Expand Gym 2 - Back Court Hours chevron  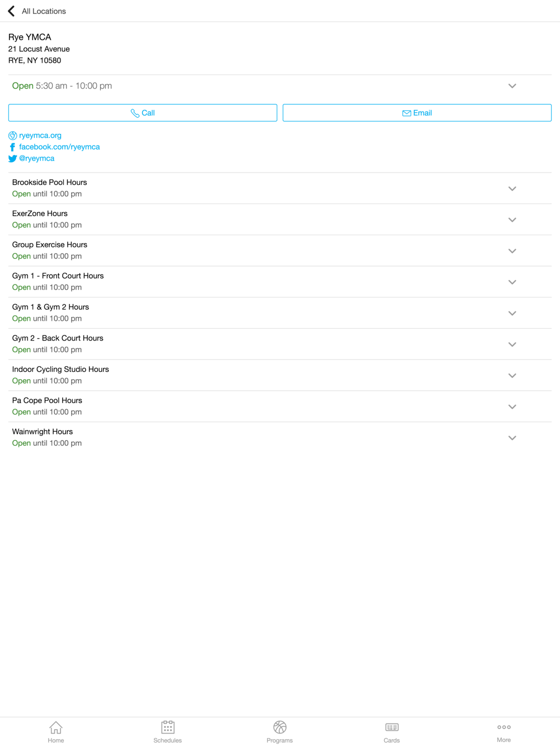point(512,344)
